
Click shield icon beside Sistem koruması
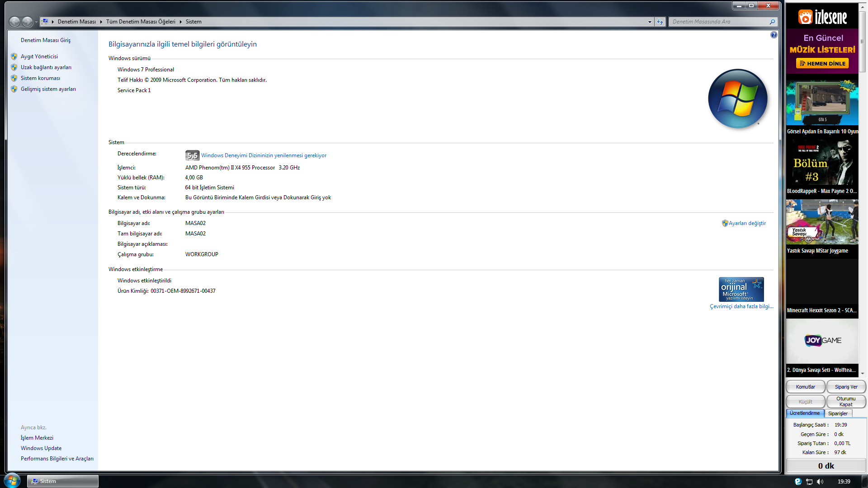(x=14, y=78)
